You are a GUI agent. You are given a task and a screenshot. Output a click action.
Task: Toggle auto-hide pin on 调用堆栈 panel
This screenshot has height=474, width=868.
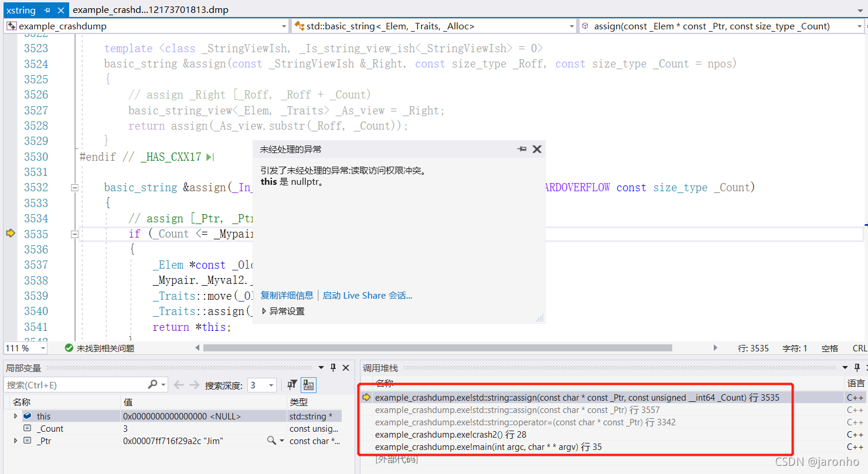pos(857,368)
